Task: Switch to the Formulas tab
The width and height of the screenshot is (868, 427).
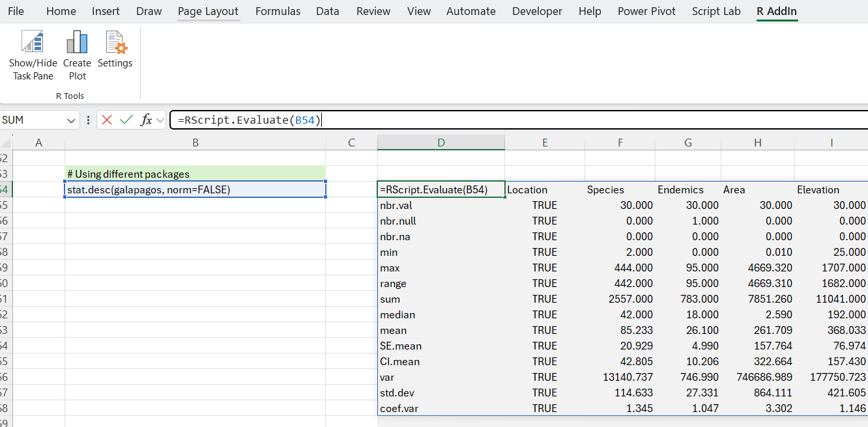Action: (x=278, y=11)
